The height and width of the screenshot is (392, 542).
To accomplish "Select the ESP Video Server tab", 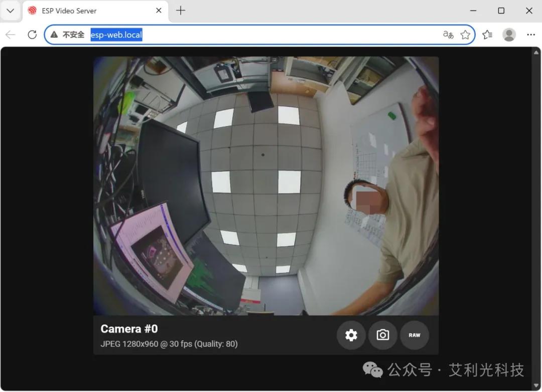I will [95, 11].
